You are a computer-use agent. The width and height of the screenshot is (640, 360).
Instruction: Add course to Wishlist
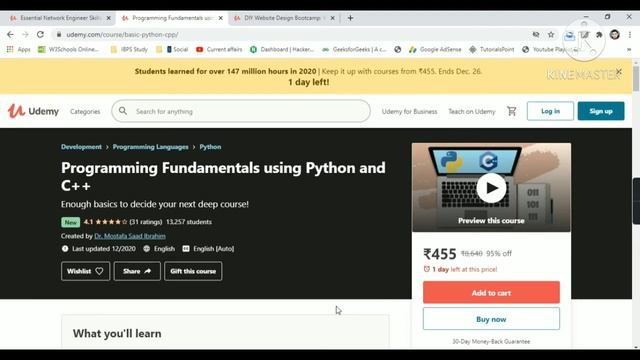[x=85, y=271]
